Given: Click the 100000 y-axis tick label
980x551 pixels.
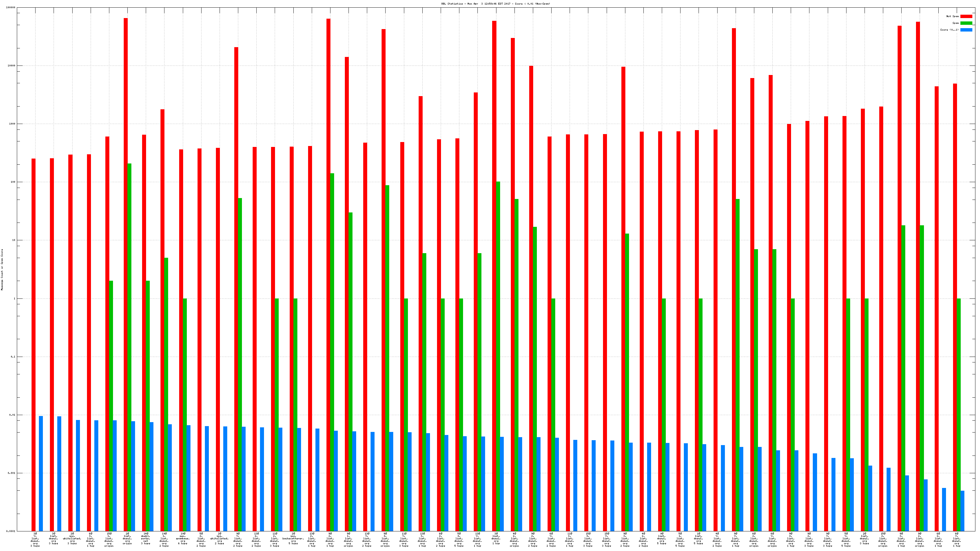Looking at the screenshot, I should click(11, 8).
